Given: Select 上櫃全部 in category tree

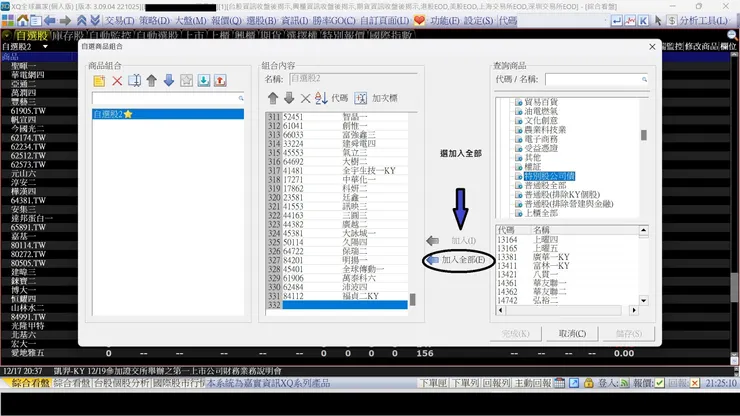Looking at the screenshot, I should pyautogui.click(x=541, y=213).
